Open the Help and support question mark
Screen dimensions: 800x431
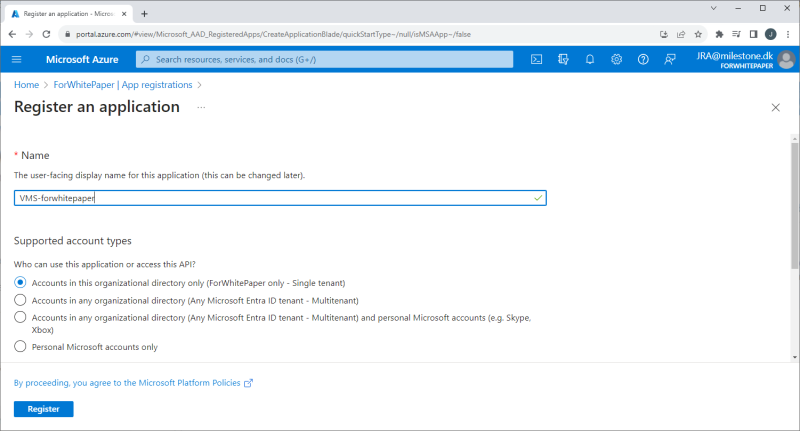(643, 59)
